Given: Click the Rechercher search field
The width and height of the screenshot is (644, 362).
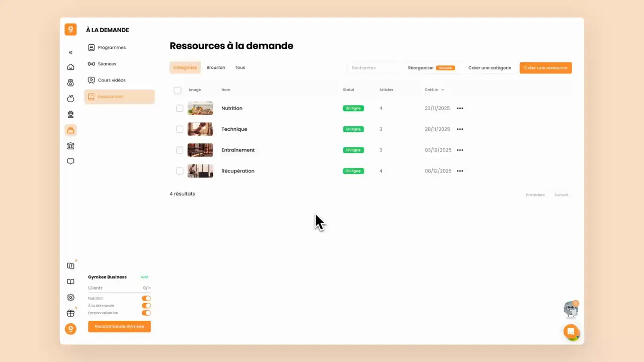Looking at the screenshot, I should point(374,68).
